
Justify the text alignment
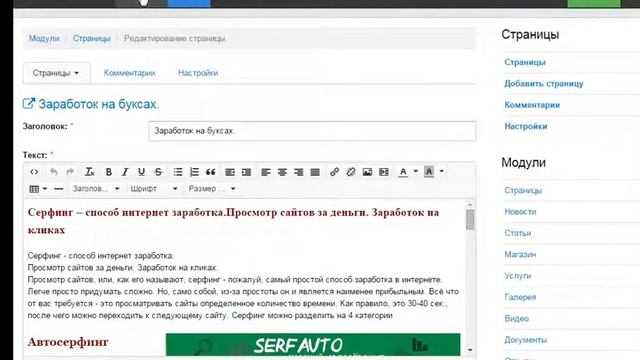(x=315, y=172)
